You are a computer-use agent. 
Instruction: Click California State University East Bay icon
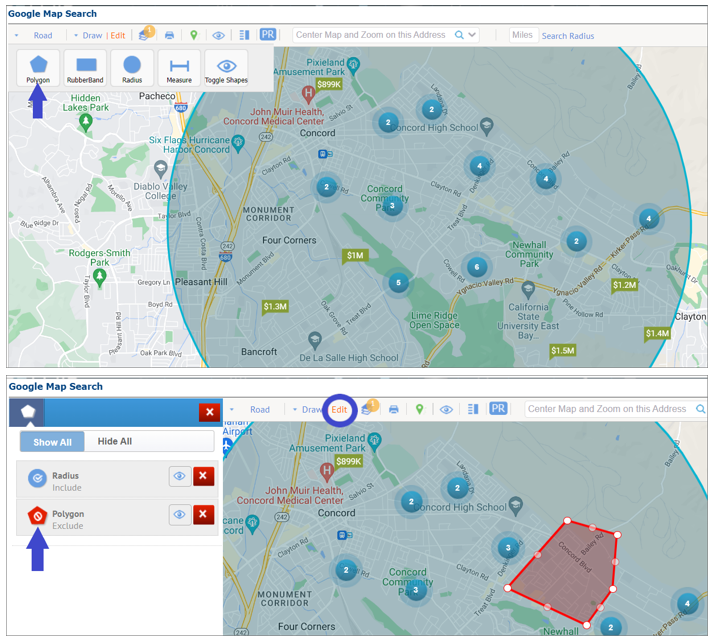pyautogui.click(x=528, y=289)
